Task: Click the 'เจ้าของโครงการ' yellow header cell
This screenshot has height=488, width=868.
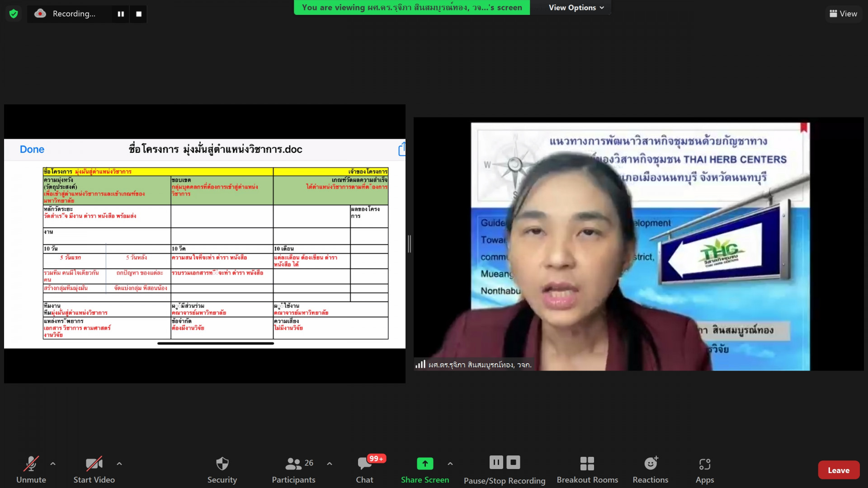Action: click(330, 172)
